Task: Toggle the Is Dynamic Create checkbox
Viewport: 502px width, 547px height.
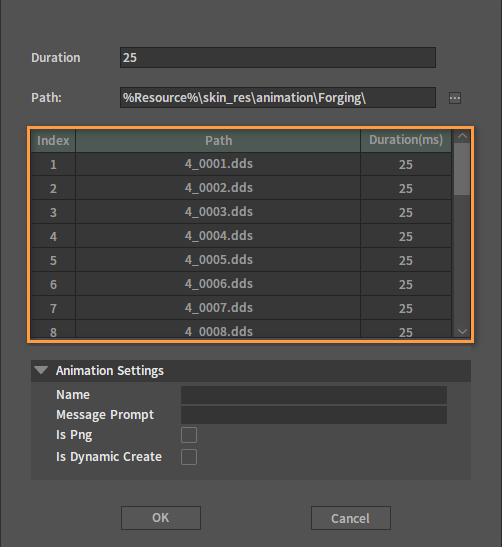Action: click(x=189, y=457)
